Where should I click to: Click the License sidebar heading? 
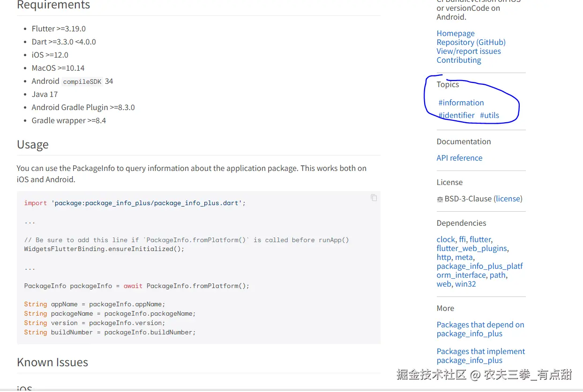pyautogui.click(x=449, y=182)
